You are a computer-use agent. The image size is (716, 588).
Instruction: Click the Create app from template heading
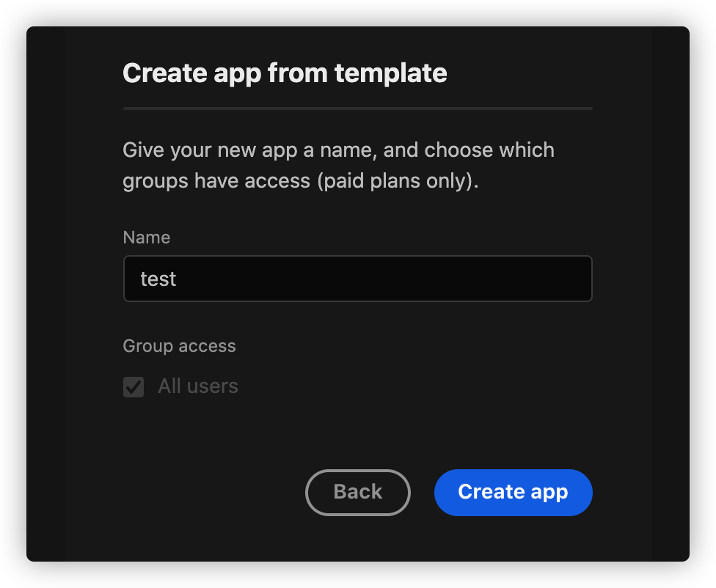pos(285,73)
